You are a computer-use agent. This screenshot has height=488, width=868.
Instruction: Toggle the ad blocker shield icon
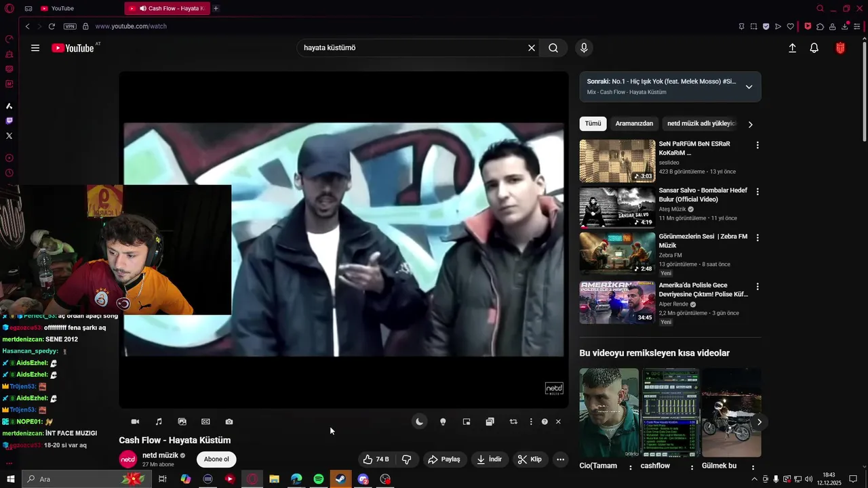tap(766, 26)
